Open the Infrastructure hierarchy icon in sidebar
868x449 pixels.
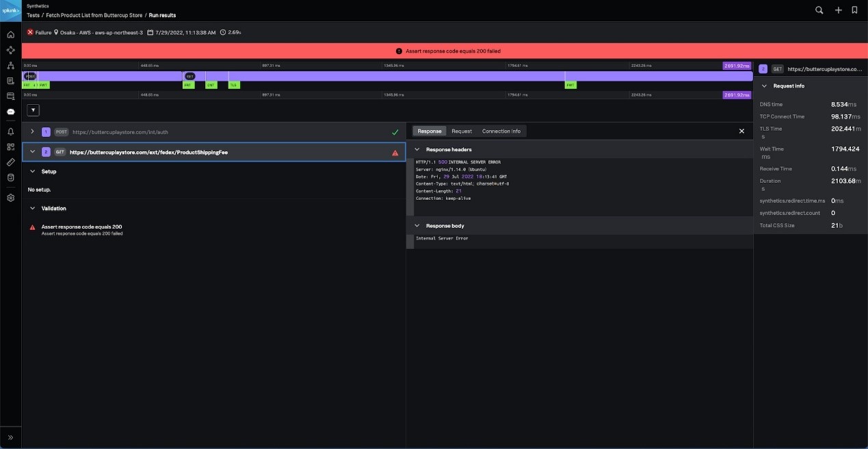(x=10, y=66)
